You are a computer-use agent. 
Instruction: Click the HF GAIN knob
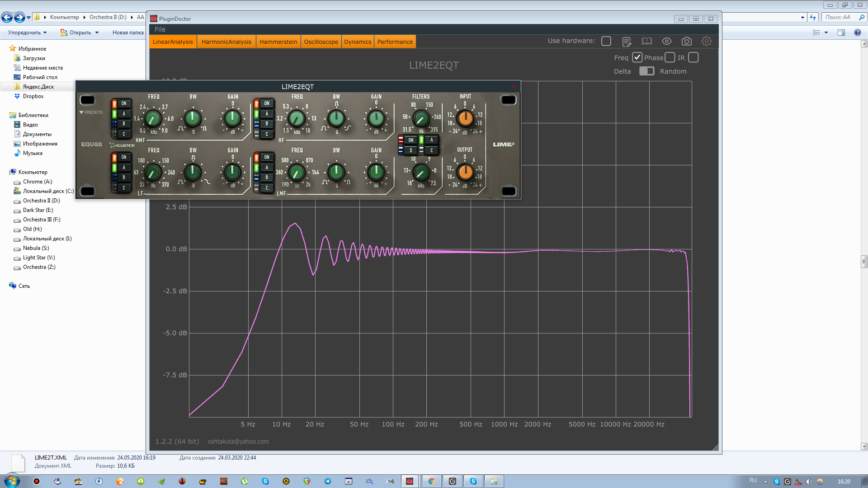376,118
